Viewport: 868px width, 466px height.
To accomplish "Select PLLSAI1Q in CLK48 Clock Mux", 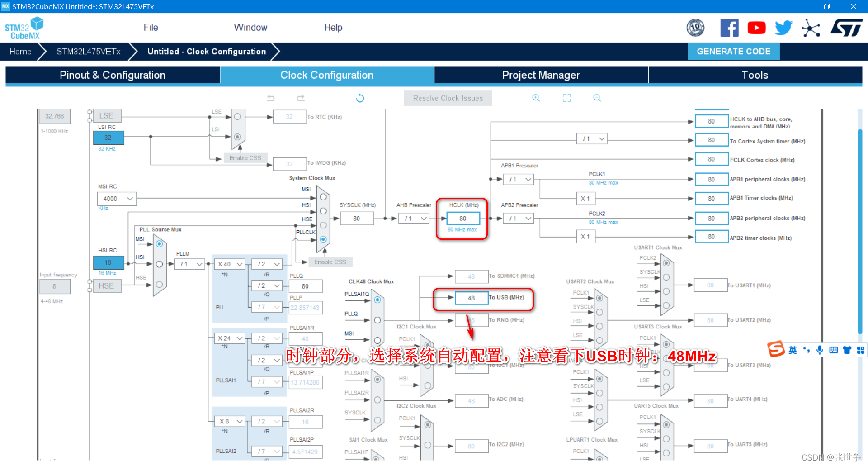I will [x=377, y=300].
